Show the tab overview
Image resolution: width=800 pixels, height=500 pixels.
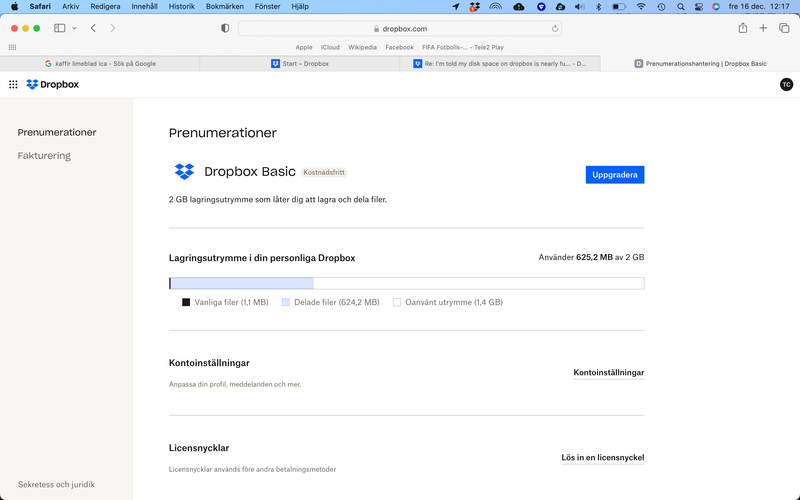(x=784, y=28)
